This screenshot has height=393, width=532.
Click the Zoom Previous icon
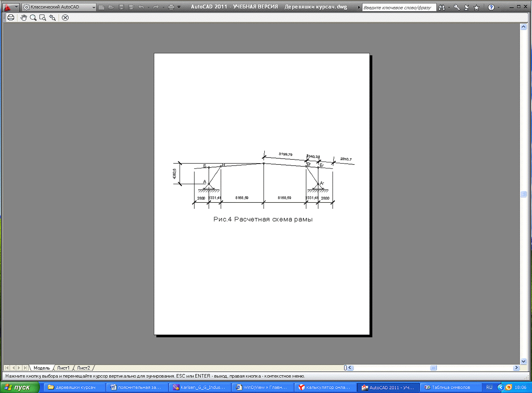pos(52,17)
